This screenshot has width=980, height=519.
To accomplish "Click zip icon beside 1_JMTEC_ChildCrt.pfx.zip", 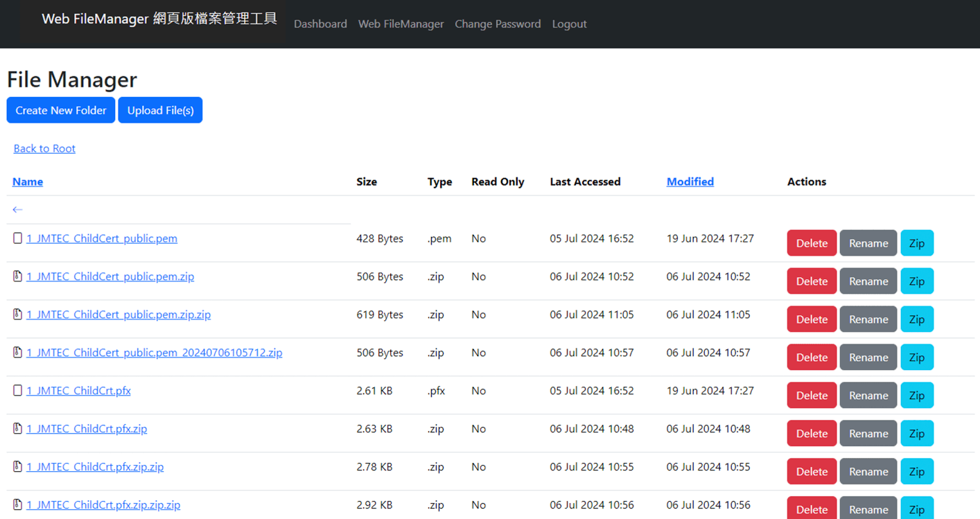I will pyautogui.click(x=18, y=429).
